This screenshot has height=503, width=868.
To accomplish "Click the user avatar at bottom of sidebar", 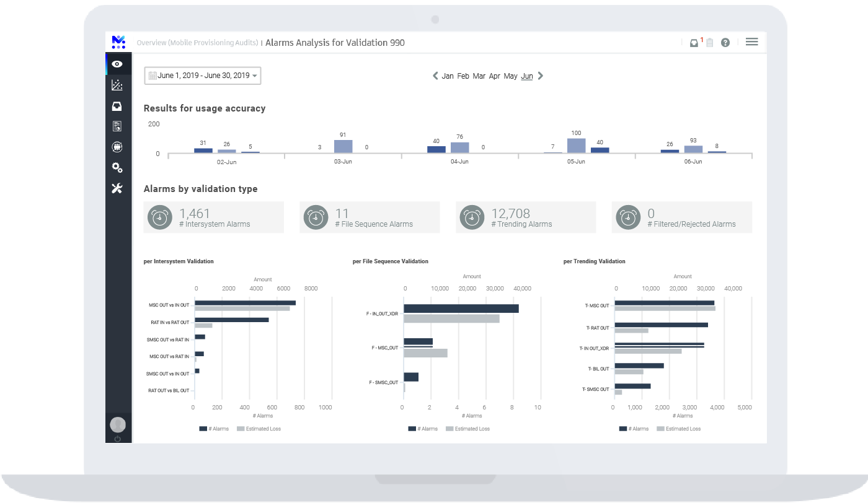I will tap(117, 424).
